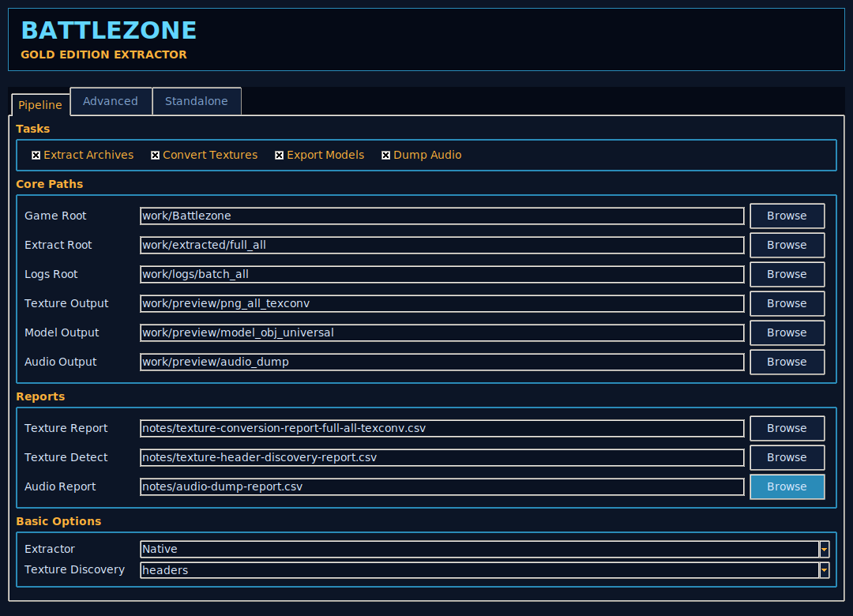Browse for the Texture Report file
This screenshot has width=853, height=616.
point(787,428)
